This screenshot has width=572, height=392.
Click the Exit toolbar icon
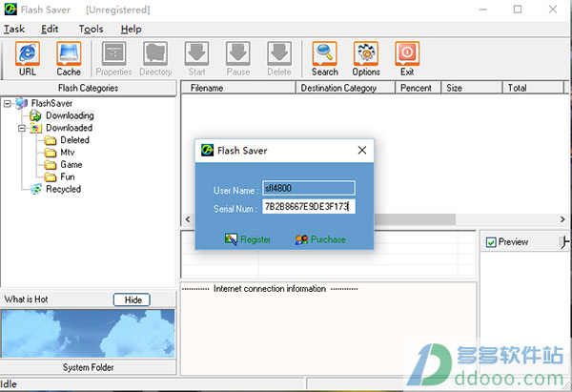[x=407, y=59]
